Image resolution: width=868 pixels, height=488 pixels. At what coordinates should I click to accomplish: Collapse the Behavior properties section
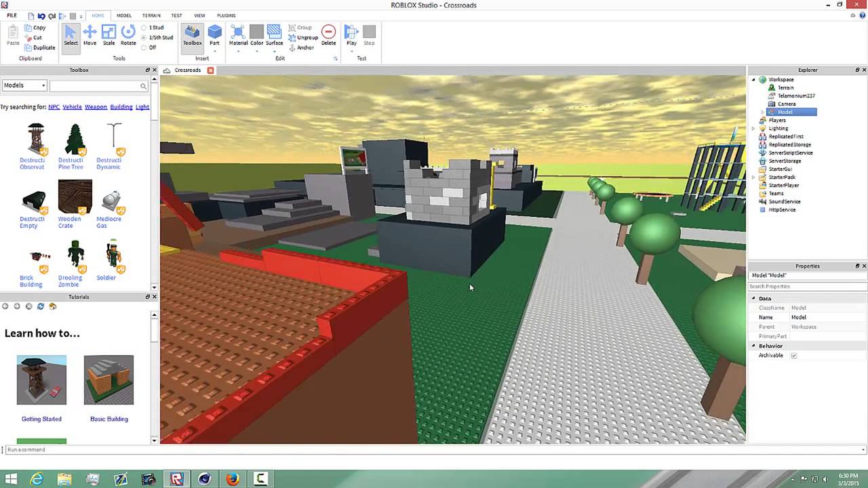coord(753,346)
